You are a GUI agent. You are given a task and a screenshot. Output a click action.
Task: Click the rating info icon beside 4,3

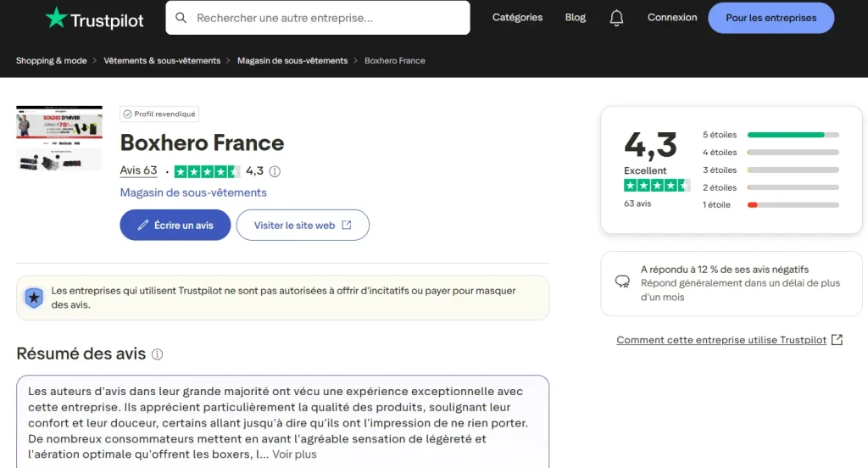click(x=275, y=171)
